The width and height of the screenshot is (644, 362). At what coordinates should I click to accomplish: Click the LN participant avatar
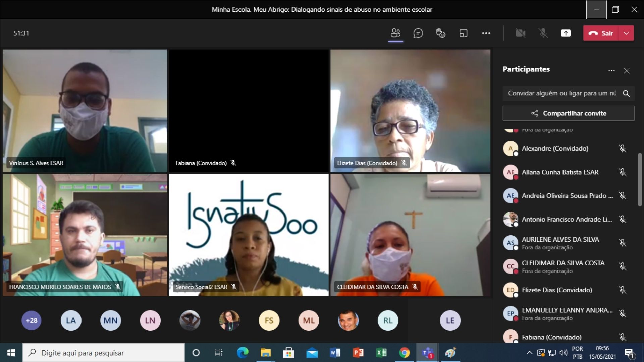[x=150, y=320]
